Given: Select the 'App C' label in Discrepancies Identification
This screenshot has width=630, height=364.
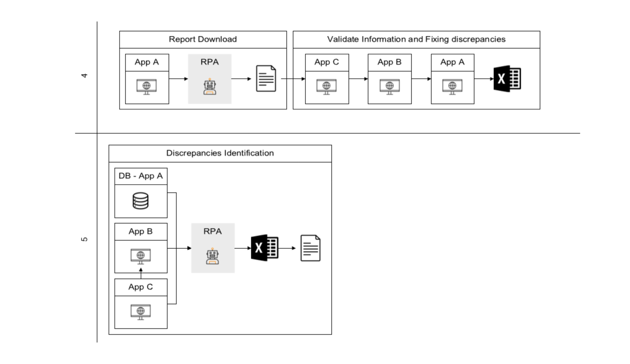Looking at the screenshot, I should [140, 287].
